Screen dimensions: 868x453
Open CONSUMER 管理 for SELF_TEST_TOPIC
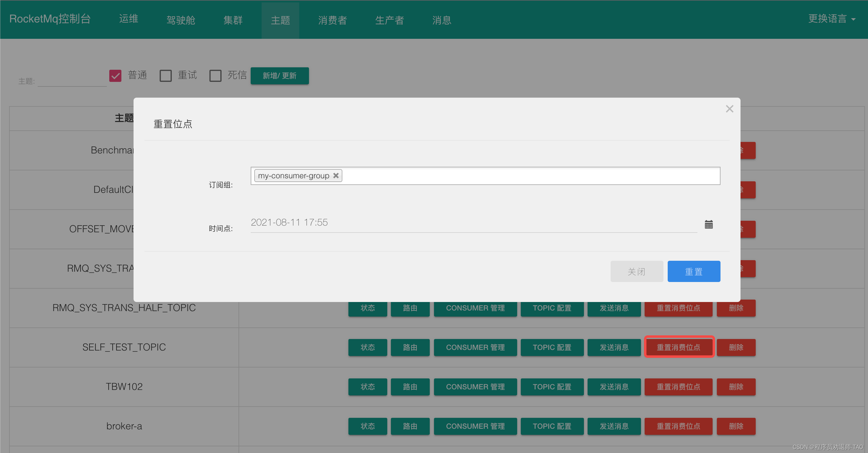click(x=475, y=347)
